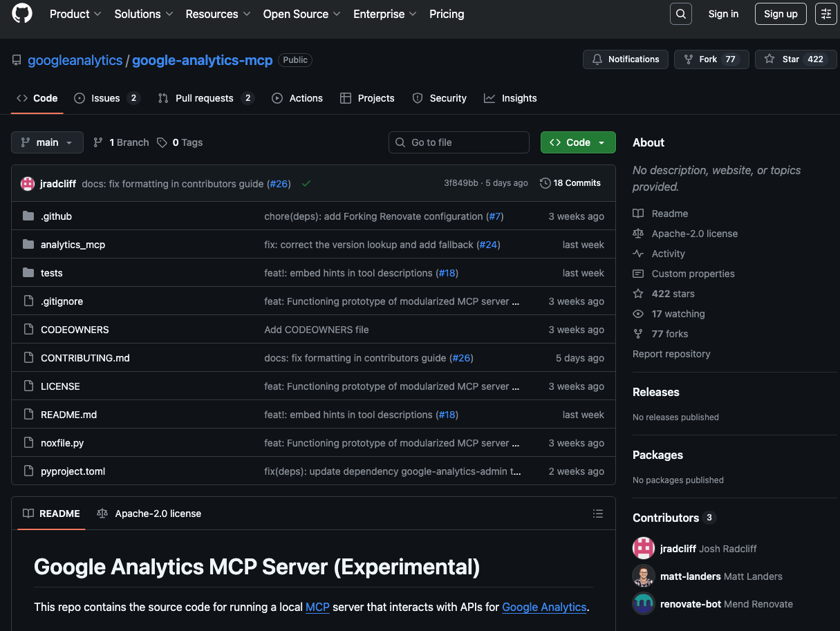
Task: Click the renovate-bot contributor avatar
Action: (644, 603)
